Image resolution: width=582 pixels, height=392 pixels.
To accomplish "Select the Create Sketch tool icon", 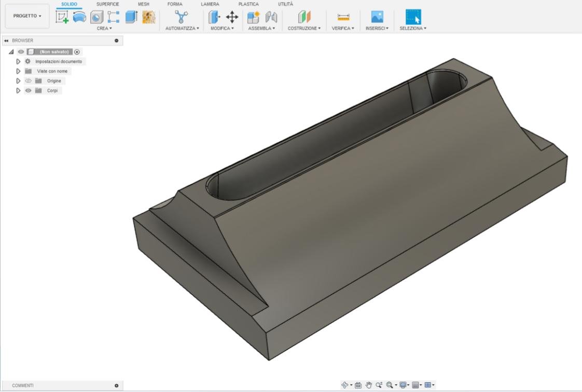I will click(x=62, y=17).
